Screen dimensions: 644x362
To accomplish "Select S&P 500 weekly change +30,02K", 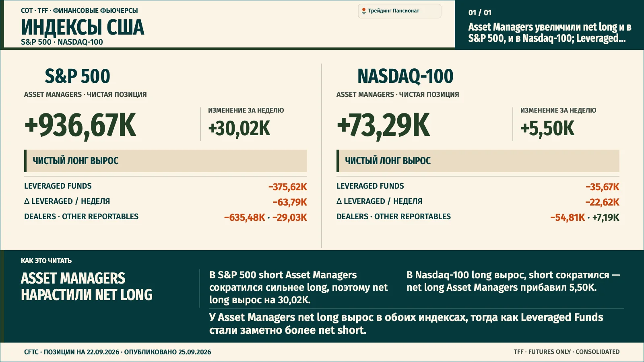I will click(x=239, y=129).
